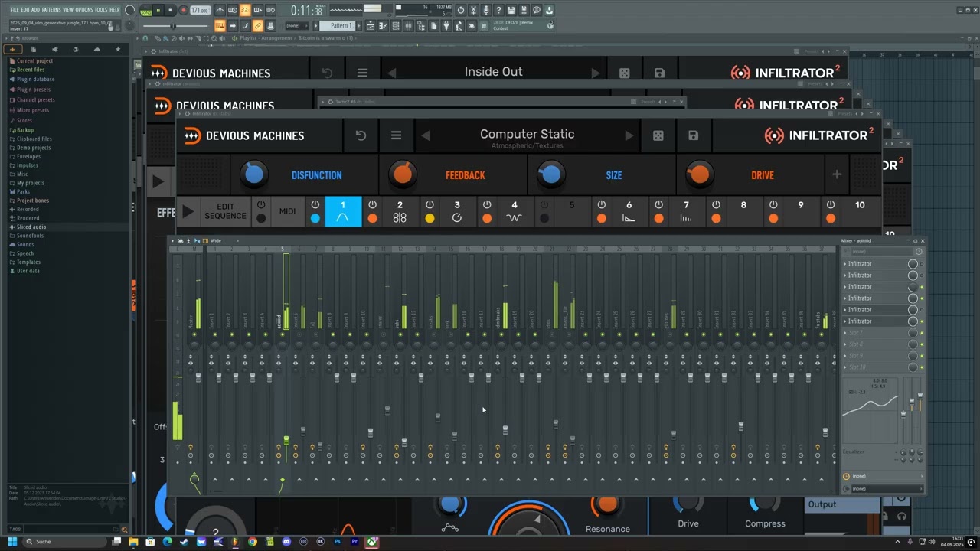This screenshot has height=551, width=980.
Task: Open the Mixer from the toolbar icon
Action: pyautogui.click(x=408, y=25)
